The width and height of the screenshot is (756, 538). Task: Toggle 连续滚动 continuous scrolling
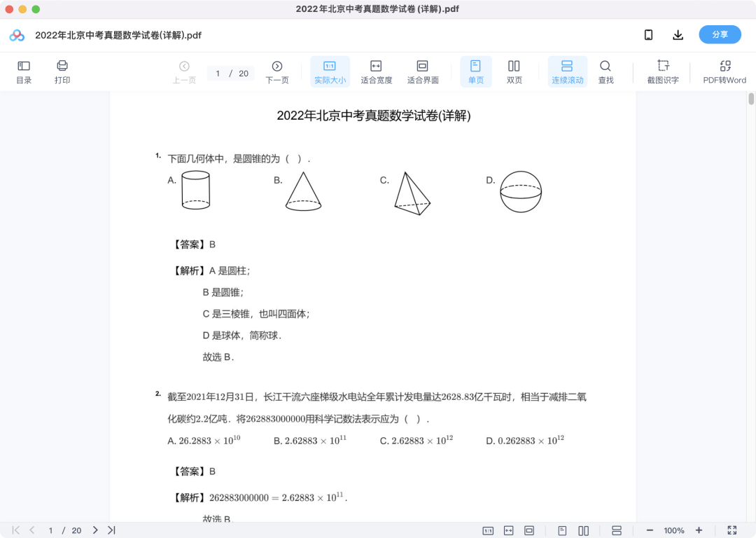pyautogui.click(x=567, y=72)
